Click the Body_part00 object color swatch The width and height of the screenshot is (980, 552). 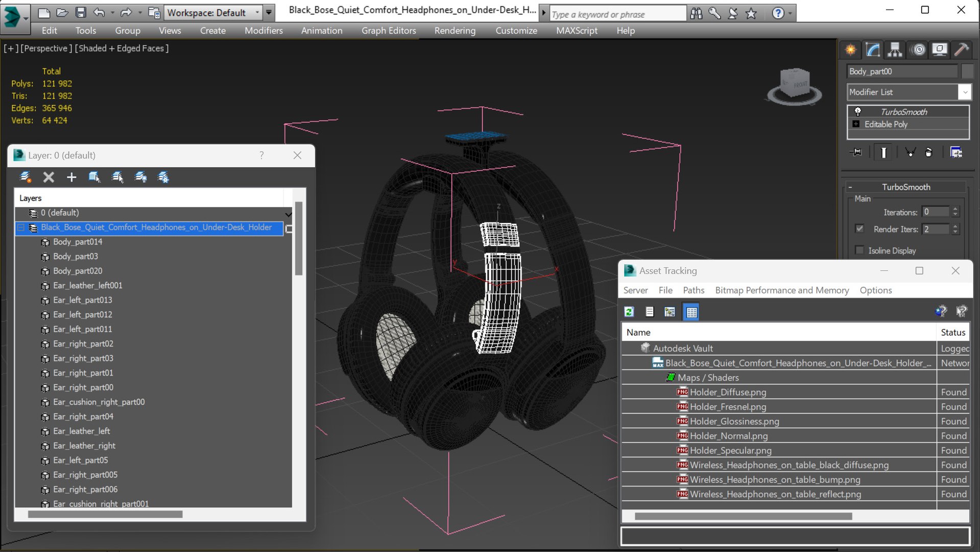pyautogui.click(x=967, y=72)
